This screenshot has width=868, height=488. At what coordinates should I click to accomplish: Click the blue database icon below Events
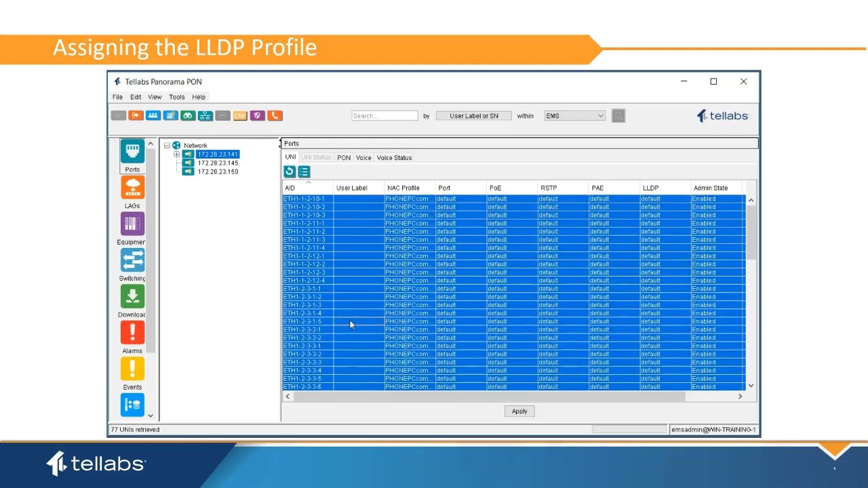coord(132,405)
